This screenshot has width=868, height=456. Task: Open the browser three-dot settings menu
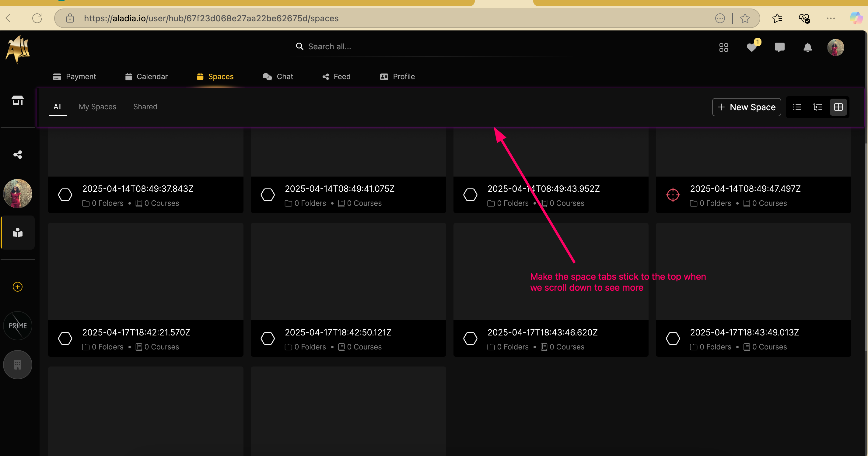831,18
